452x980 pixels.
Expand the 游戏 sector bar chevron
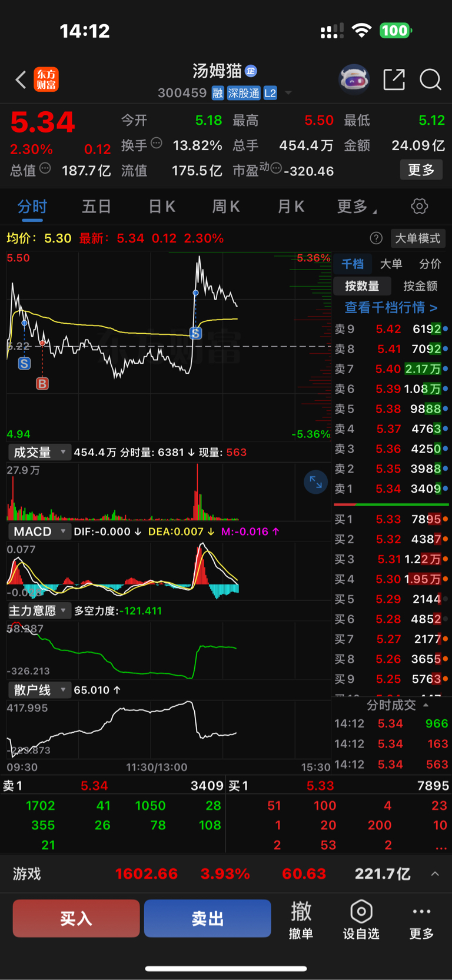pyautogui.click(x=435, y=874)
